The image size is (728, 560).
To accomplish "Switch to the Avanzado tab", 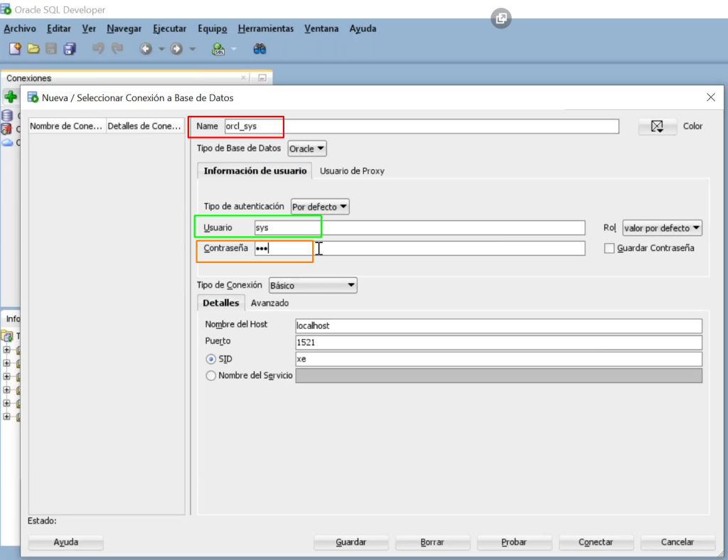I will click(269, 303).
